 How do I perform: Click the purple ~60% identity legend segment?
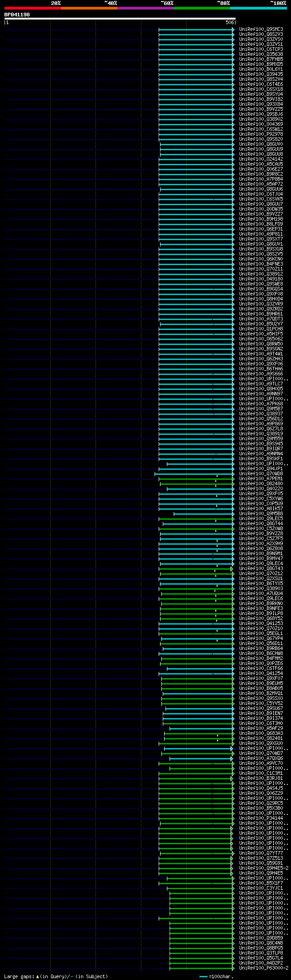click(x=145, y=8)
